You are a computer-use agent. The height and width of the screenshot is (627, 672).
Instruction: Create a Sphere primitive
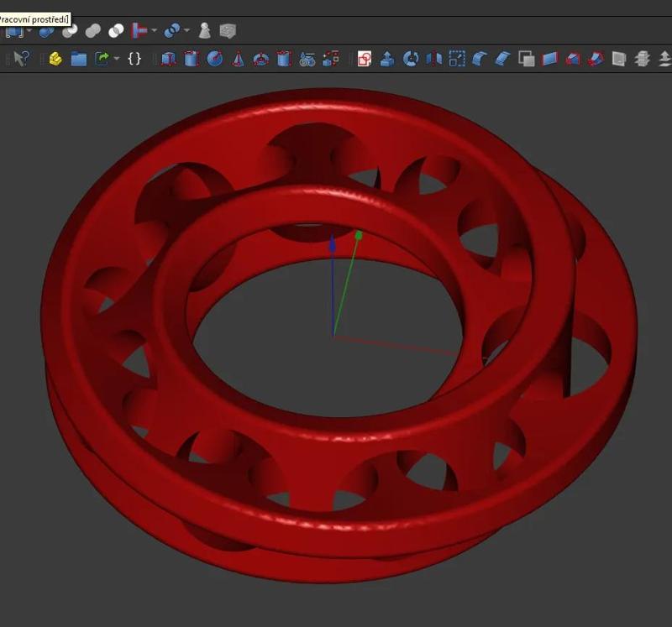(215, 59)
